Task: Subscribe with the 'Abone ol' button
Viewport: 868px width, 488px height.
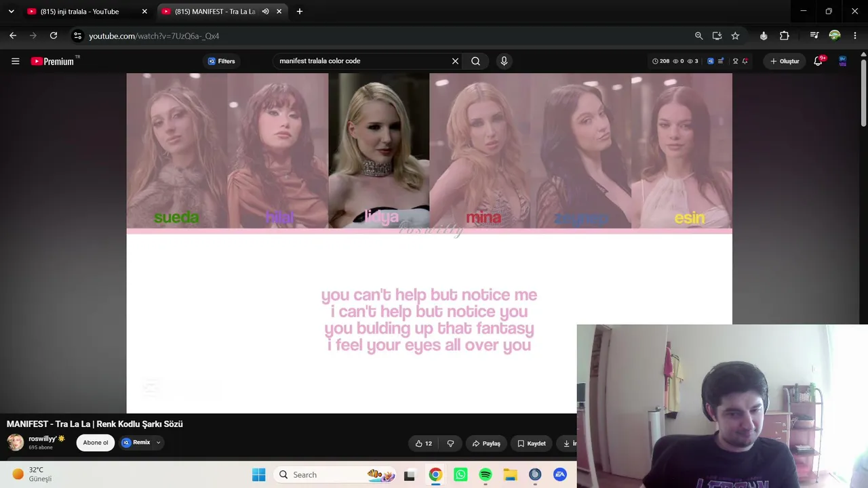Action: (96, 443)
